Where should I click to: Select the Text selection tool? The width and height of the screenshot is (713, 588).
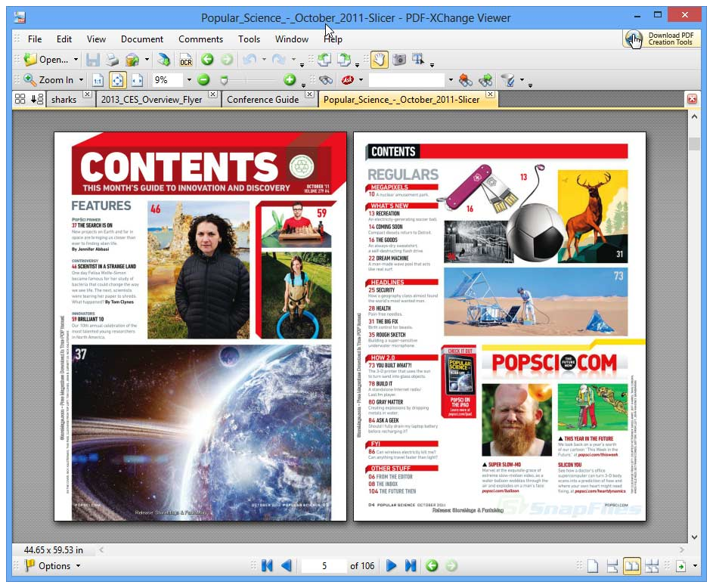coord(418,60)
